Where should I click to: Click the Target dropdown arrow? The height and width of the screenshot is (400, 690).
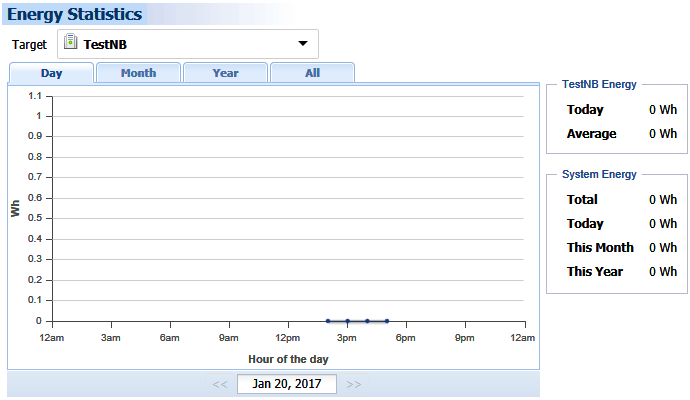tap(303, 44)
